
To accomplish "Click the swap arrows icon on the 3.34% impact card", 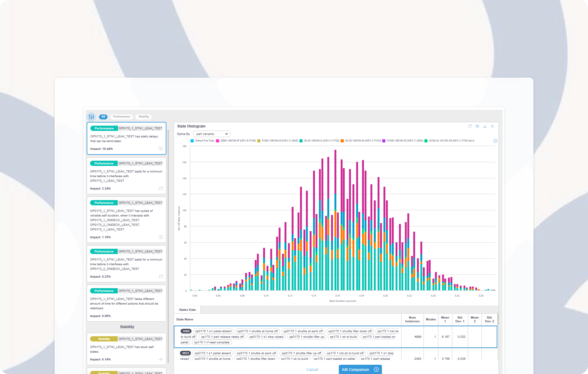I will point(161,188).
